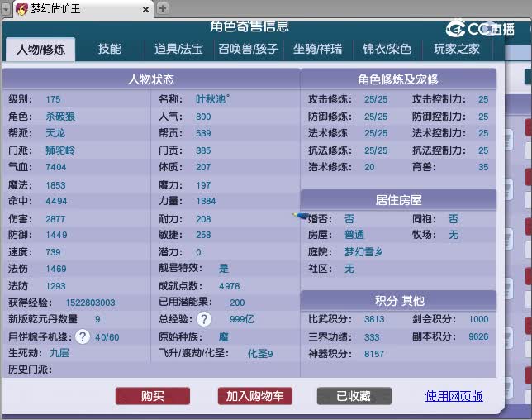Image resolution: width=532 pixels, height=420 pixels.
Task: Click the 三界功绩 value 333
Action: [x=372, y=337]
